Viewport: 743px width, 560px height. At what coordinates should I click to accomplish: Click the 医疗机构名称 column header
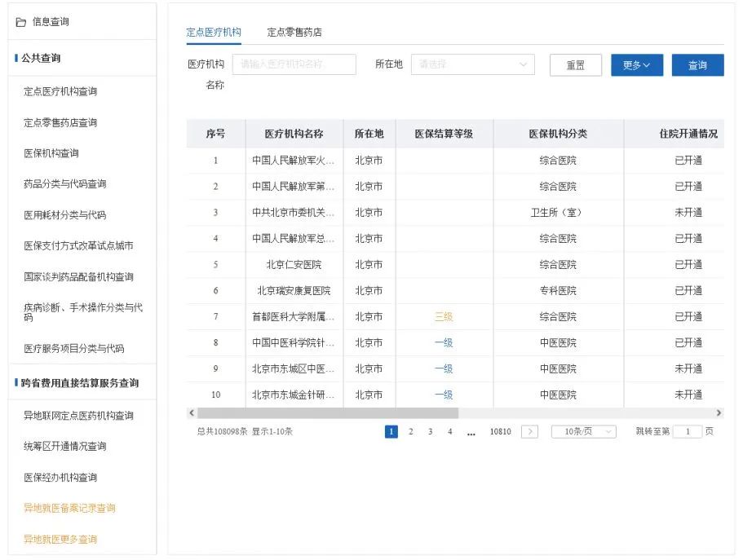(294, 134)
